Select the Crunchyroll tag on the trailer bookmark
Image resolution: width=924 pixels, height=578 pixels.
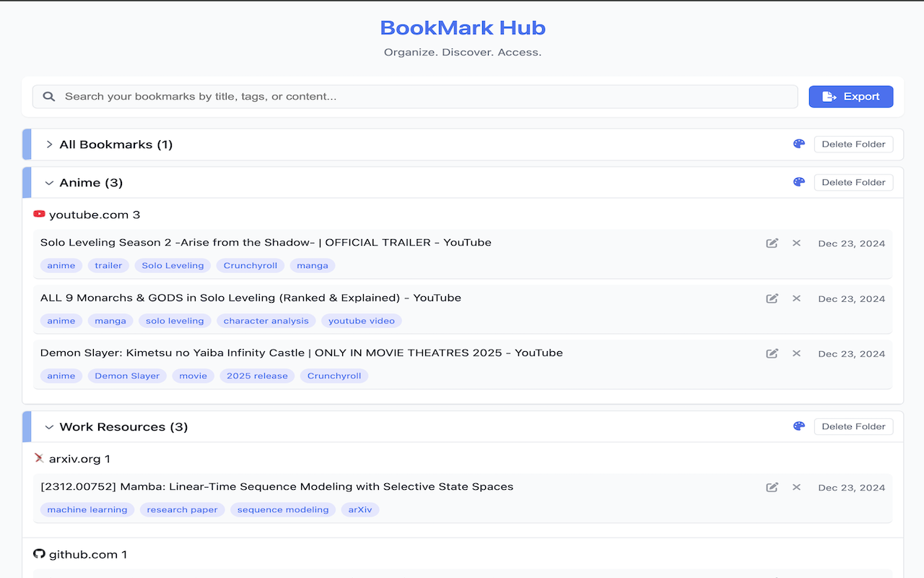click(250, 265)
